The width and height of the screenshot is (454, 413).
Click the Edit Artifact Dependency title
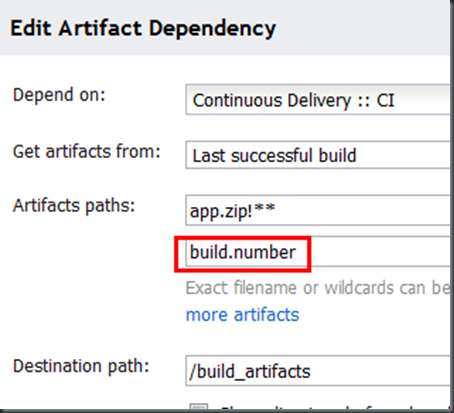click(143, 29)
